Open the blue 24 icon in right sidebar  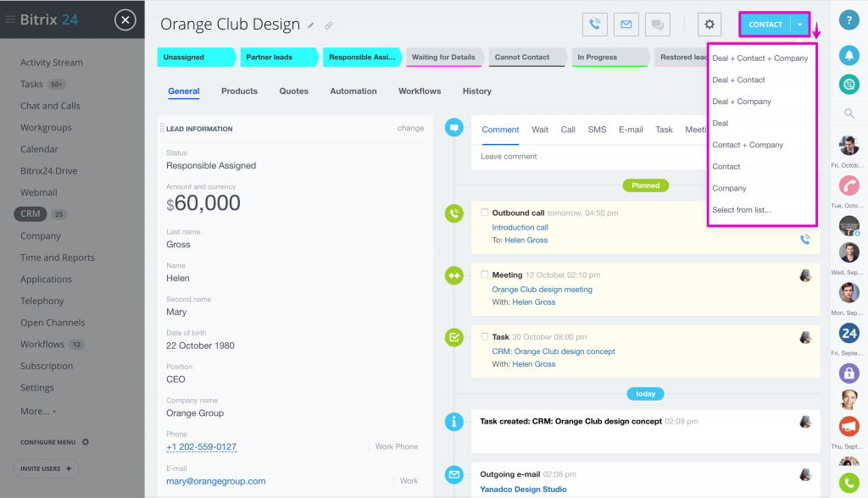pos(849,333)
